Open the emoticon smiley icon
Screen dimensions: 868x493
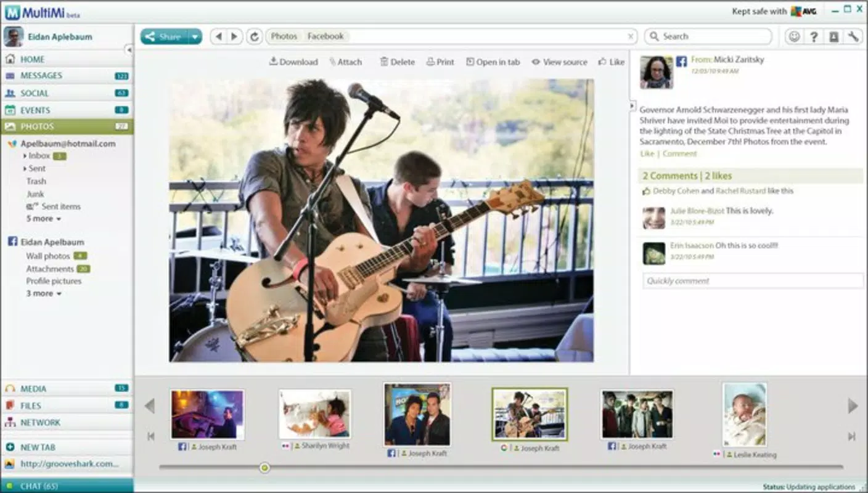(794, 36)
